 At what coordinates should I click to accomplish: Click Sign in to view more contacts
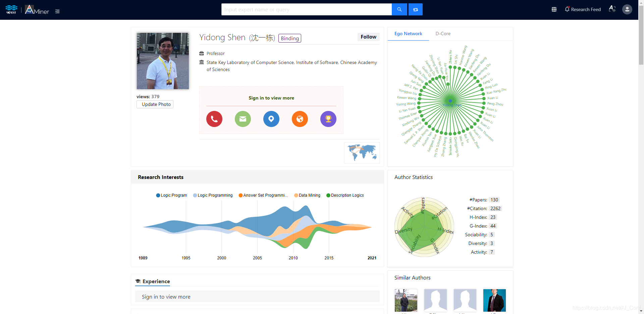(271, 98)
